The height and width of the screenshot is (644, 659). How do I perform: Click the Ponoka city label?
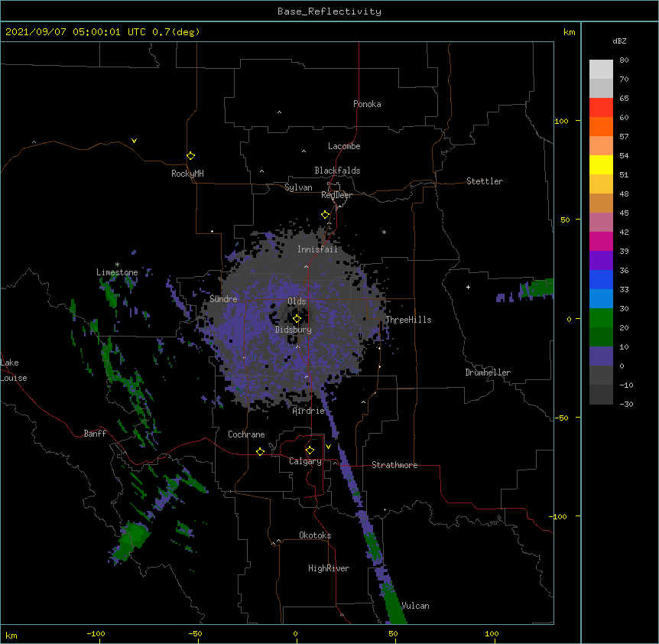[x=367, y=104]
